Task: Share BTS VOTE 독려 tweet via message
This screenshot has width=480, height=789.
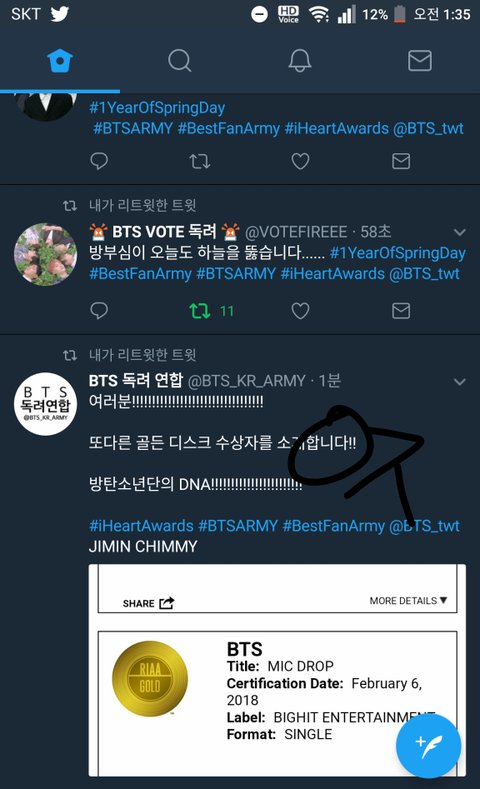Action: click(x=401, y=310)
